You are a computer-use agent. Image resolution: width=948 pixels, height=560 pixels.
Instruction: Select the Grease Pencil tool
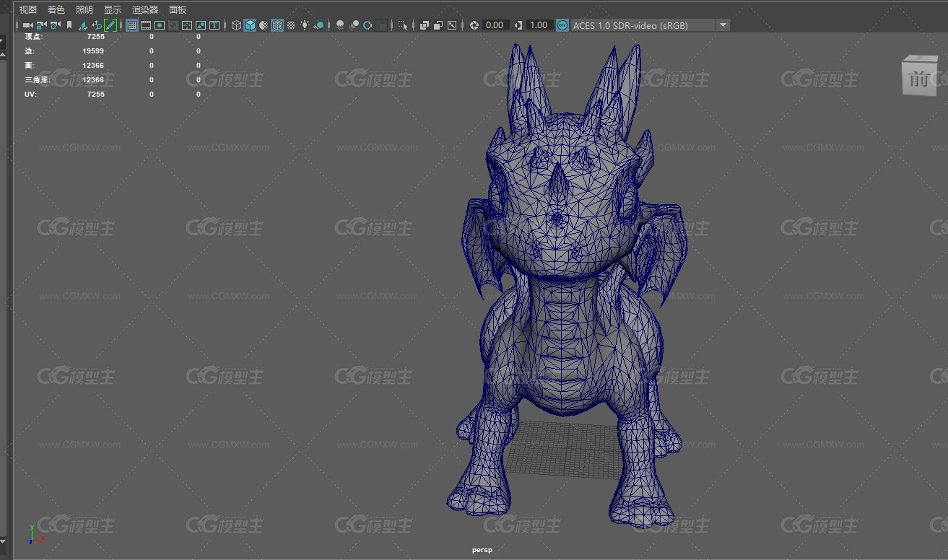click(x=110, y=25)
